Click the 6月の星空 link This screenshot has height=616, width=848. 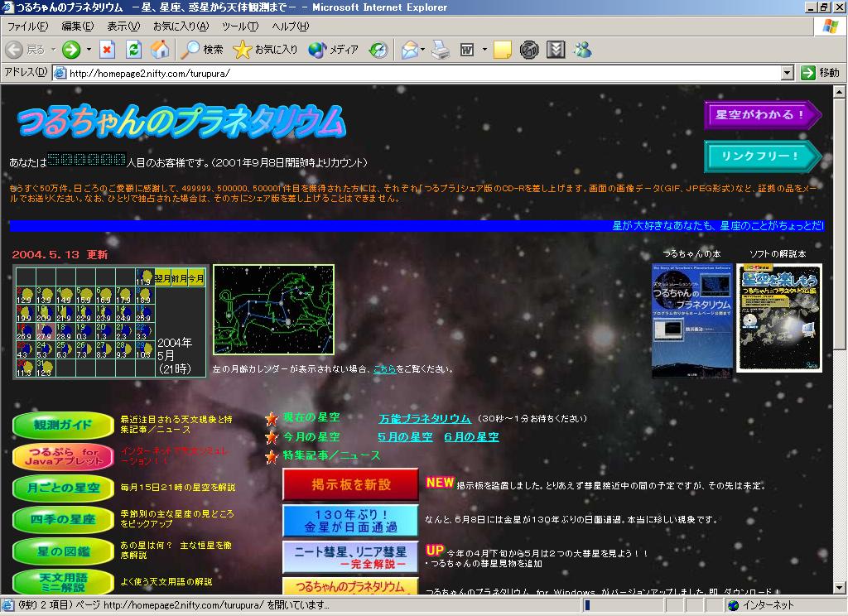[471, 436]
